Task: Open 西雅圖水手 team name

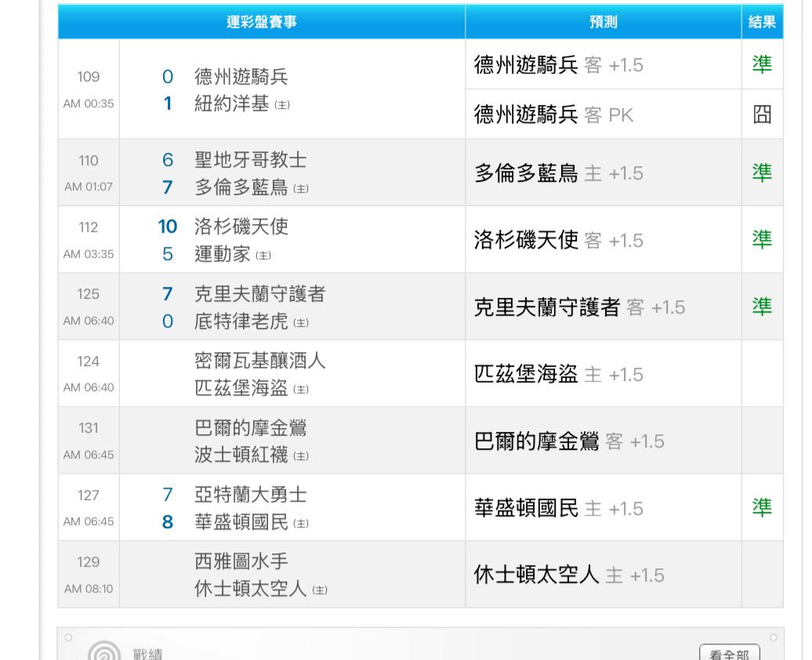Action: [x=241, y=561]
